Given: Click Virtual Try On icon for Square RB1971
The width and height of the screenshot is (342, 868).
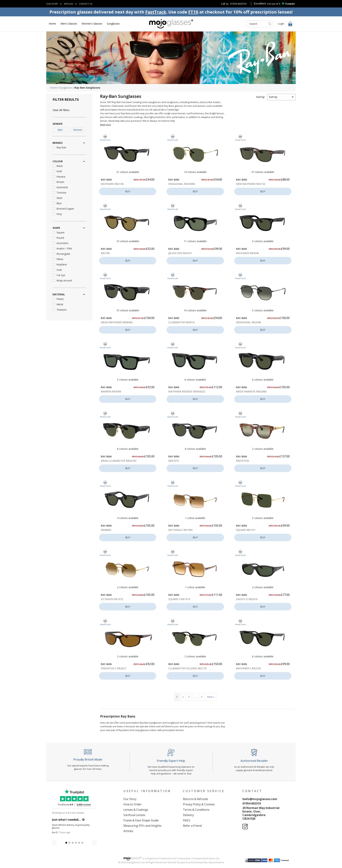Looking at the screenshot, I should [240, 484].
